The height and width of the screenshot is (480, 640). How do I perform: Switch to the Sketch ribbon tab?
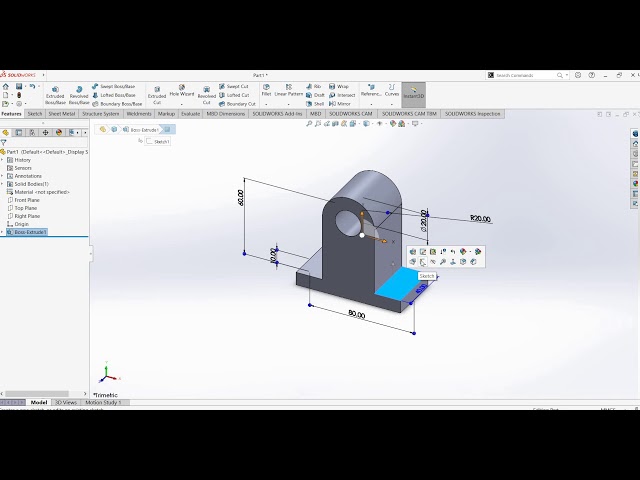click(35, 114)
